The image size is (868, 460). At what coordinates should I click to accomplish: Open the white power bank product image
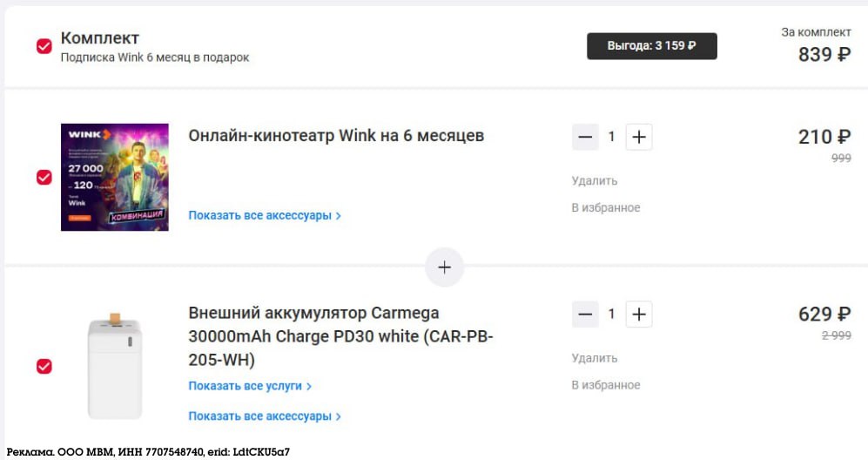tap(115, 366)
